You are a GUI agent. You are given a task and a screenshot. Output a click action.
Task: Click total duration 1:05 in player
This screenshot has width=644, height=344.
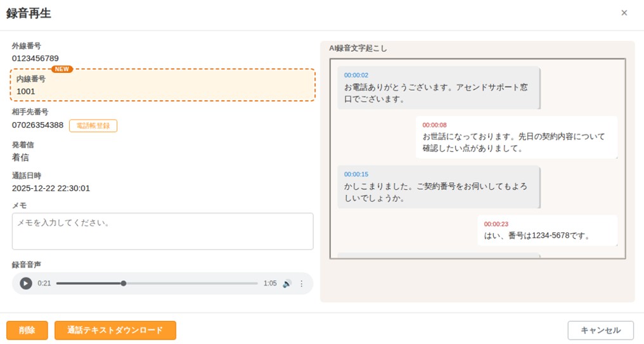click(x=270, y=283)
